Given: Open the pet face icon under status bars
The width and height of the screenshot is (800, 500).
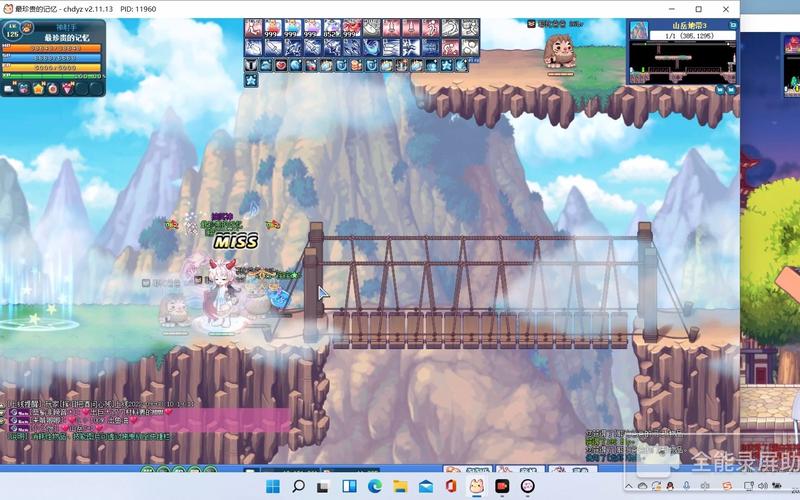Looking at the screenshot, I should (x=23, y=89).
